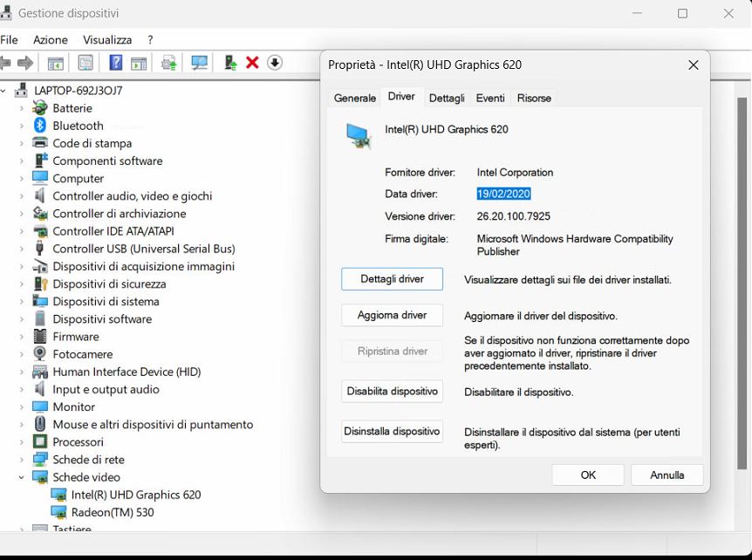Open the File menu

(x=9, y=40)
